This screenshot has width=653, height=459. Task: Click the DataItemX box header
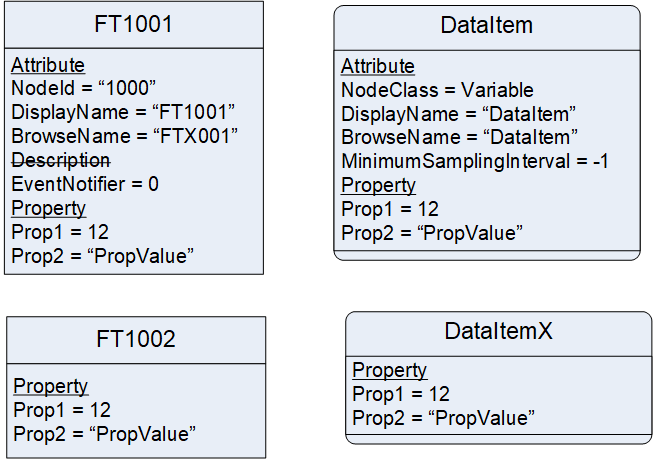498,331
